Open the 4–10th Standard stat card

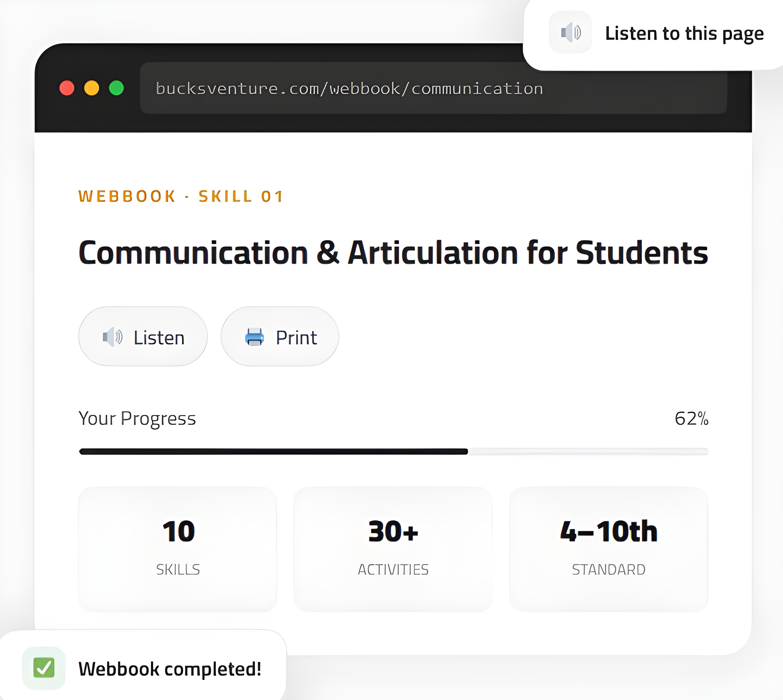[608, 549]
